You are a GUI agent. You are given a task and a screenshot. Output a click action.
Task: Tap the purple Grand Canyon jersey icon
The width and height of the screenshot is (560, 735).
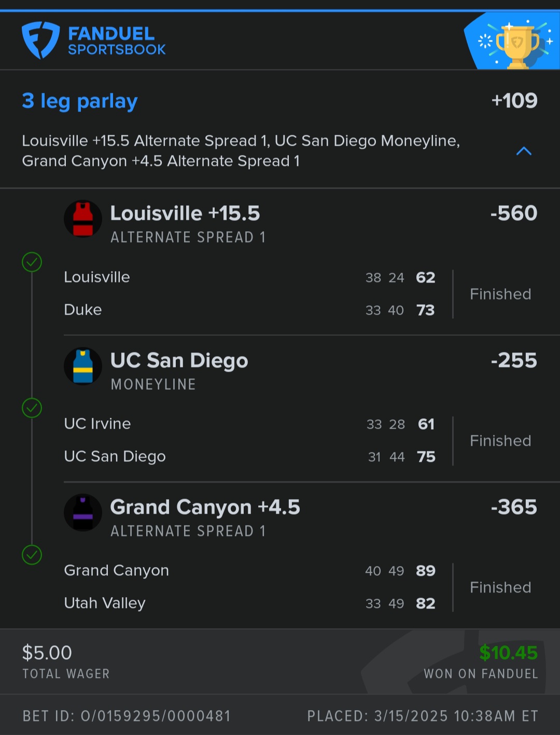(x=83, y=513)
